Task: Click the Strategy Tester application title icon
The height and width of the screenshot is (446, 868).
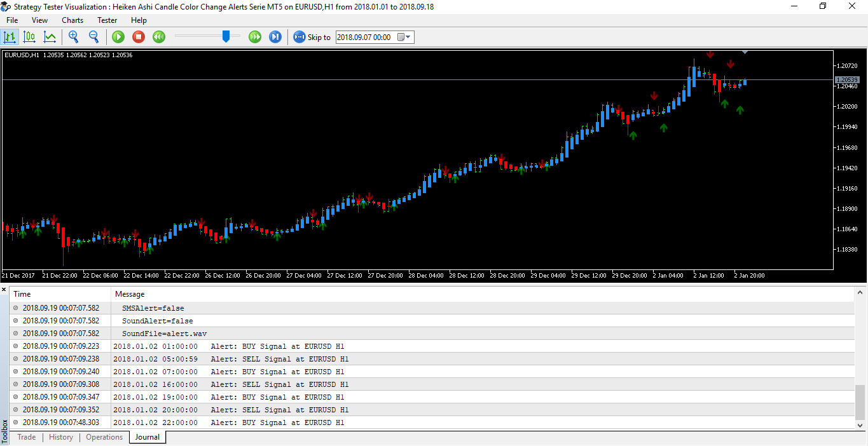Action: coord(7,6)
